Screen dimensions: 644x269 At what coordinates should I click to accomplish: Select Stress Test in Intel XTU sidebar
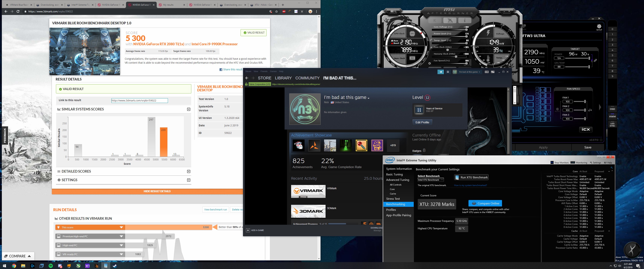pos(393,199)
